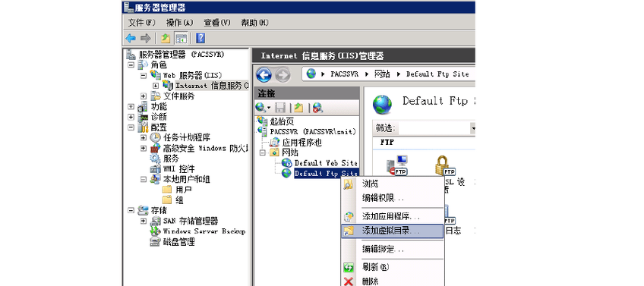Click the IIS manager round forward button
The height and width of the screenshot is (286, 644).
pyautogui.click(x=283, y=74)
